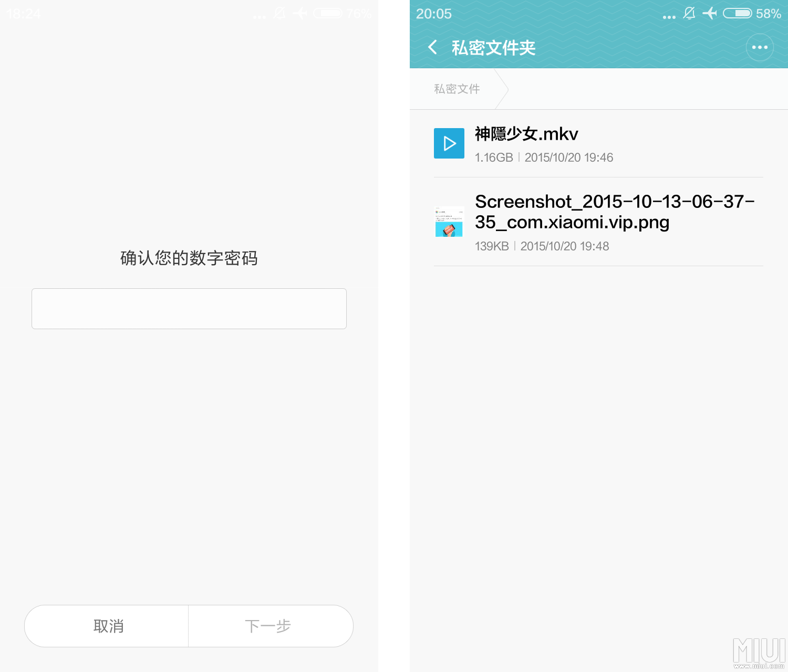Tap the 2015/10/20 19:48 date label
788x672 pixels.
(565, 246)
